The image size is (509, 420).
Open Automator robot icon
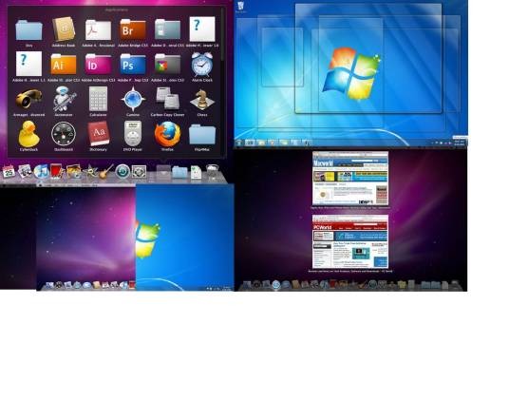coord(64,99)
